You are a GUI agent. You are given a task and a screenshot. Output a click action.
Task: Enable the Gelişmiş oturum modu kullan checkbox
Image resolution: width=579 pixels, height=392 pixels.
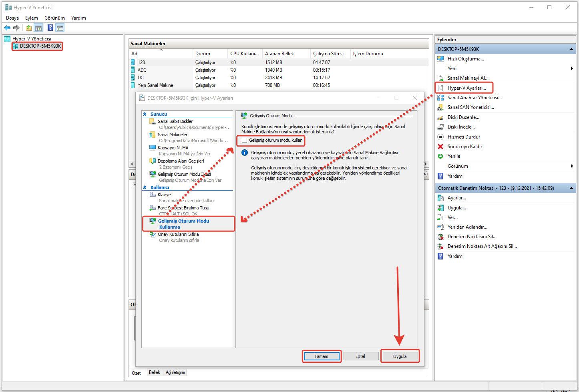(x=245, y=141)
